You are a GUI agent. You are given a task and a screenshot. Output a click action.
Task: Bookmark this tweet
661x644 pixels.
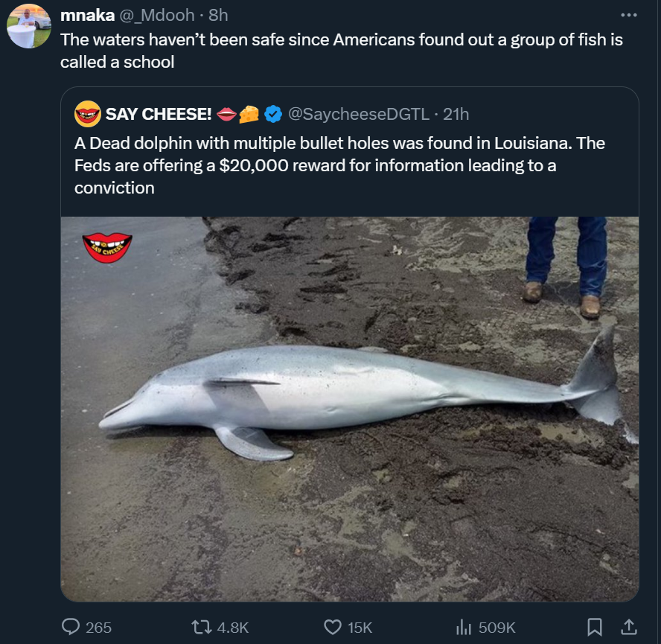coord(595,628)
